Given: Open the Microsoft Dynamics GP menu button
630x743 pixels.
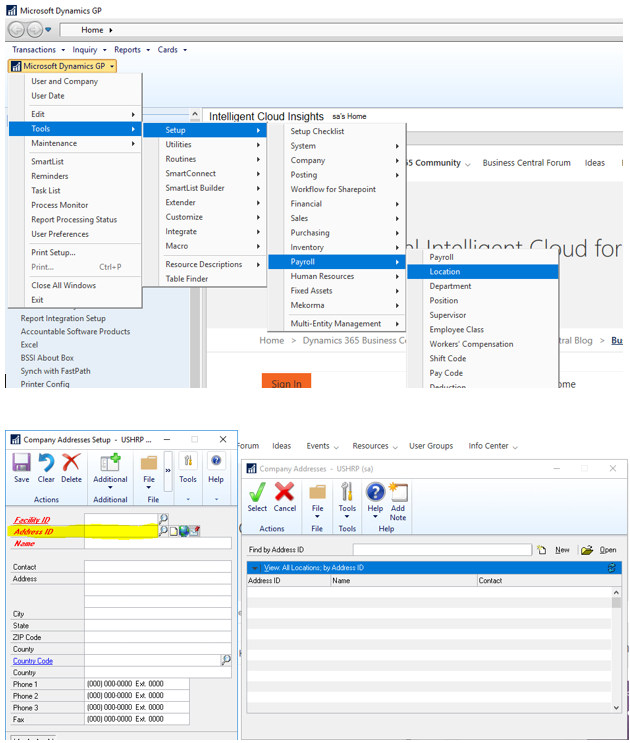Looking at the screenshot, I should [62, 66].
